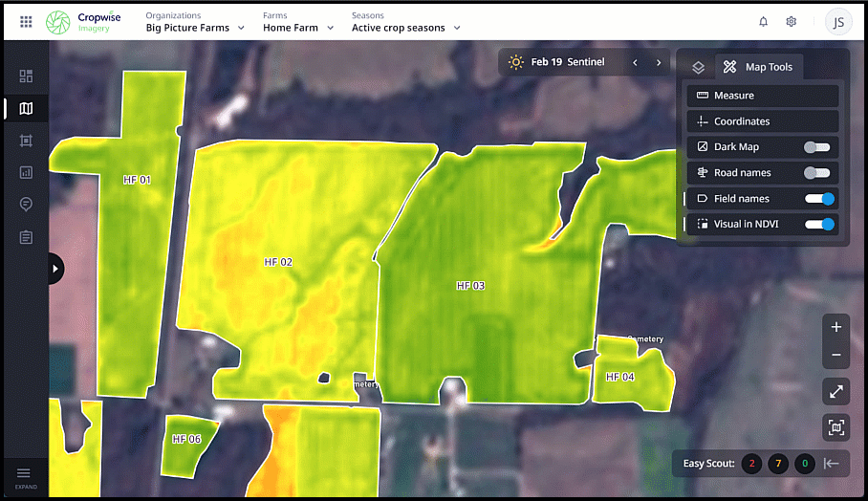Open the analytics chart icon in the sidebar
The image size is (868, 501).
(26, 173)
